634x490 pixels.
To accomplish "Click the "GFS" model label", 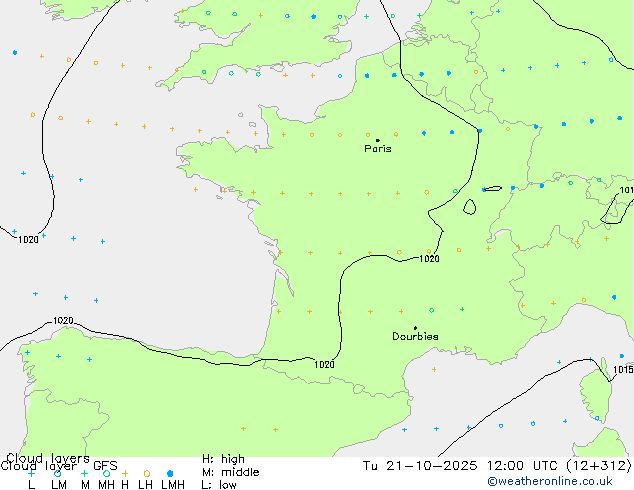I will [105, 466].
